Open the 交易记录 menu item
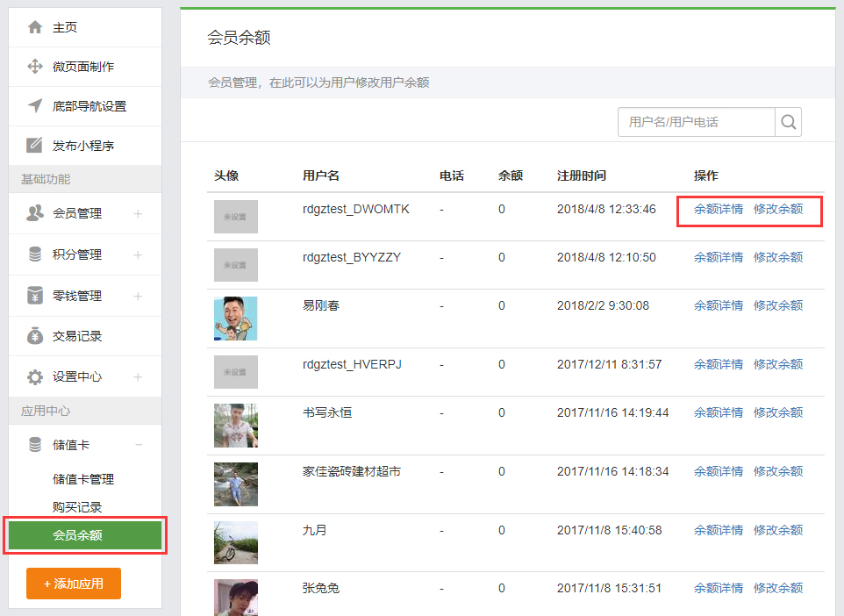This screenshot has width=844, height=616. (x=85, y=336)
